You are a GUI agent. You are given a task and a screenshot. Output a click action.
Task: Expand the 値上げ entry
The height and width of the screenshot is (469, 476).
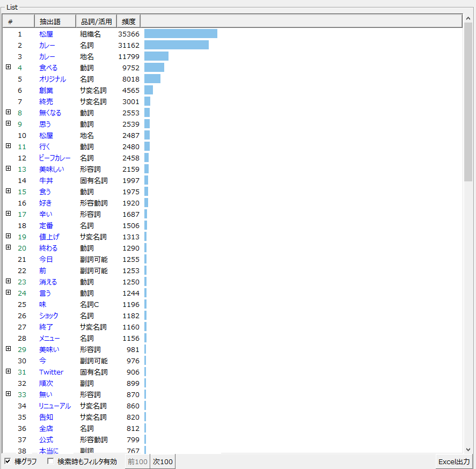click(x=8, y=236)
